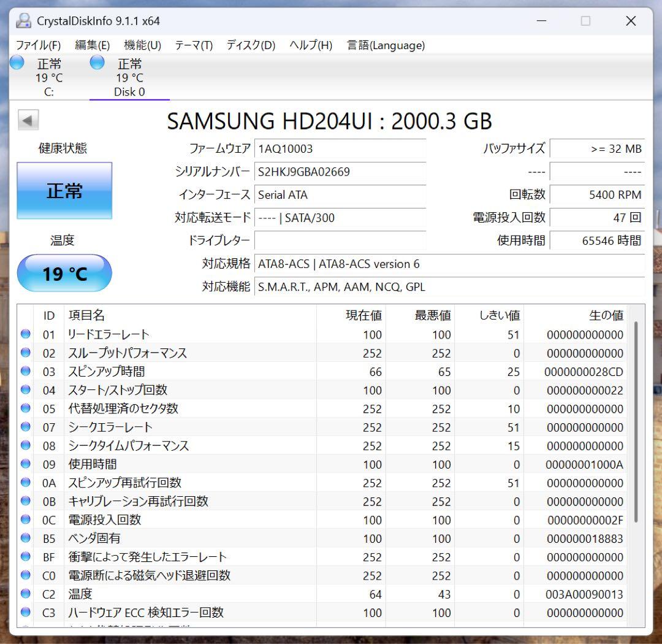Select the indicator beside ハードウェア ECC 検知エラー回数
The height and width of the screenshot is (644, 662).
click(25, 613)
